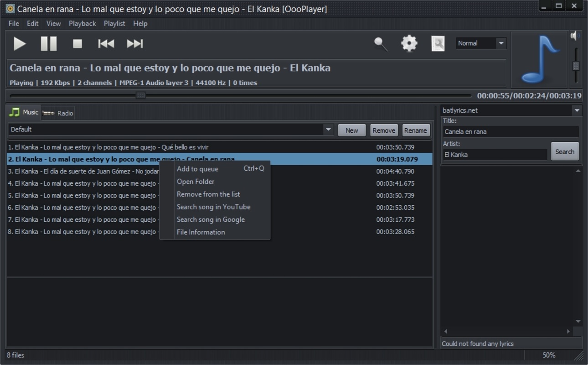Select Search song in YouTube

(215, 207)
